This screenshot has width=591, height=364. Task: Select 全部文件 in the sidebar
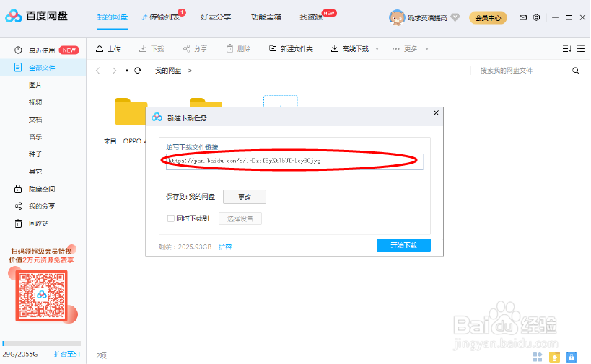click(43, 68)
